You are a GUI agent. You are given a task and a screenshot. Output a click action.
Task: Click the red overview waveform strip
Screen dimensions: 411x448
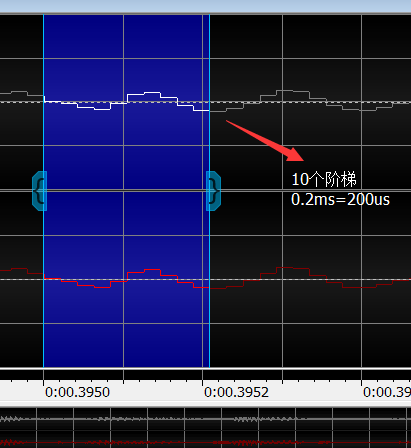(205, 443)
